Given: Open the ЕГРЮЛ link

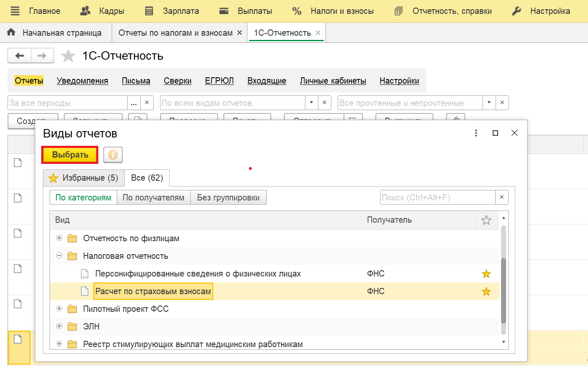Looking at the screenshot, I should pos(219,81).
